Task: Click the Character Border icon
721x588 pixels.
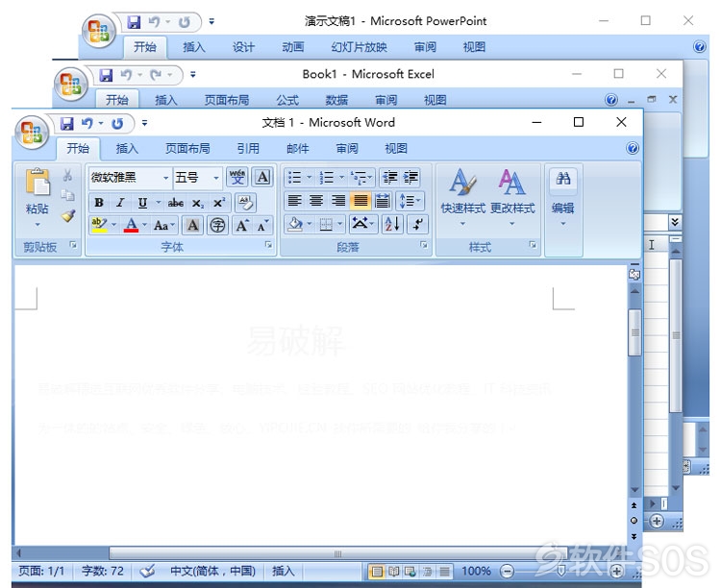Action: 262,177
